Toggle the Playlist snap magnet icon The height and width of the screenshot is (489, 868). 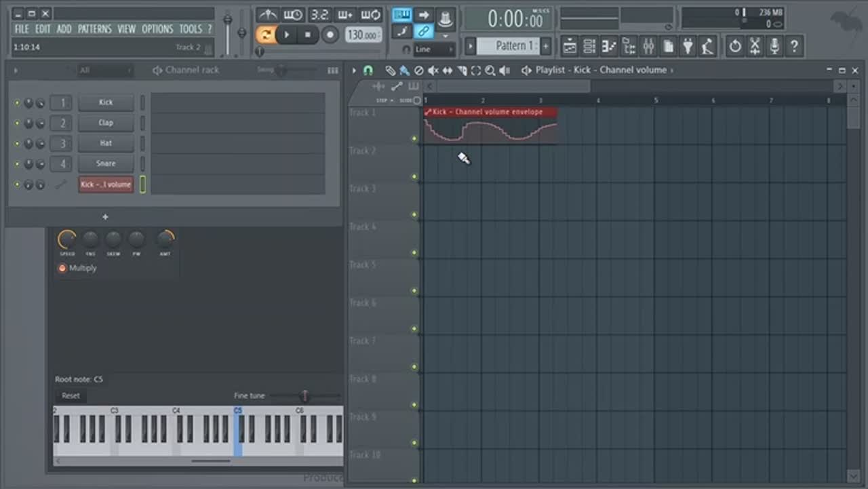368,71
